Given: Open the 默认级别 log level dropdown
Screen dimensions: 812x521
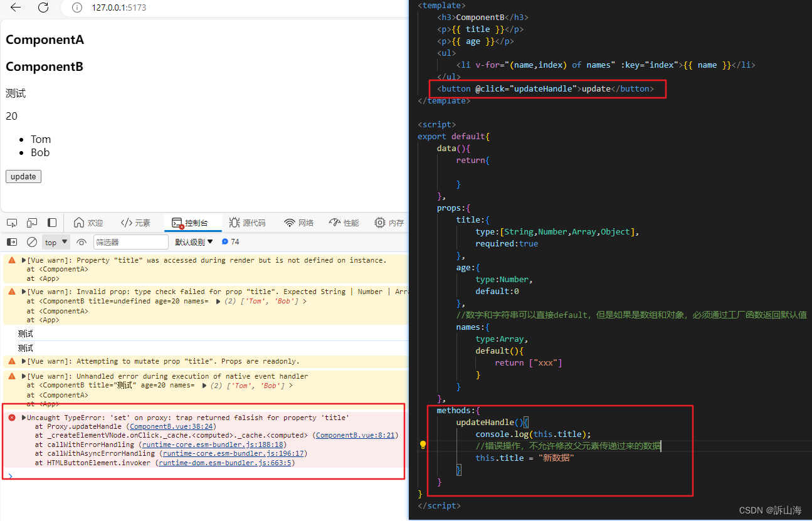Looking at the screenshot, I should coord(194,242).
